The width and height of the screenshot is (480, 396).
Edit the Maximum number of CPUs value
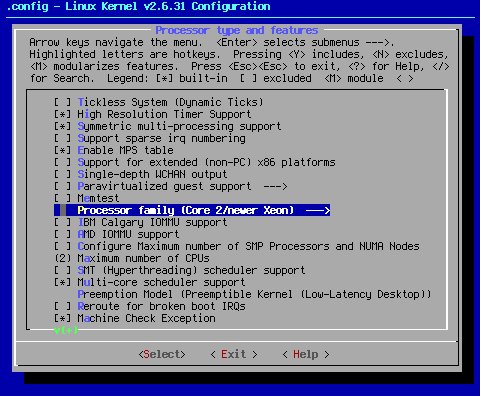[x=132, y=258]
